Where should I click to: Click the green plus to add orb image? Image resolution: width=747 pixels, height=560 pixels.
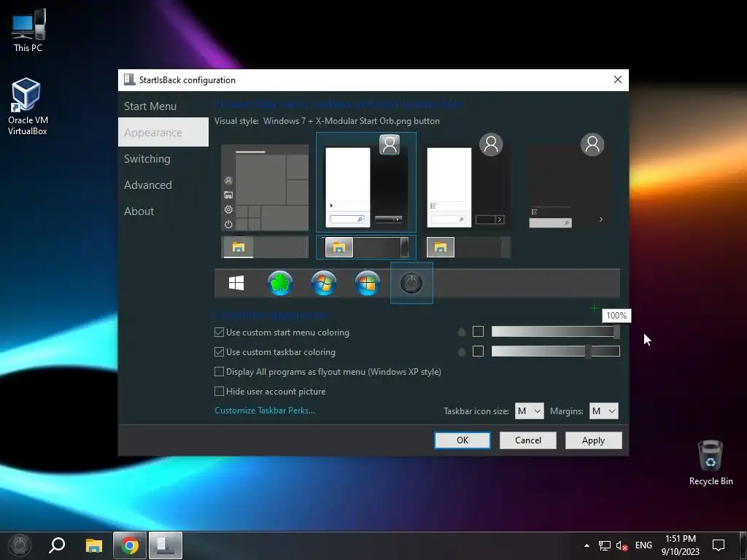(594, 308)
